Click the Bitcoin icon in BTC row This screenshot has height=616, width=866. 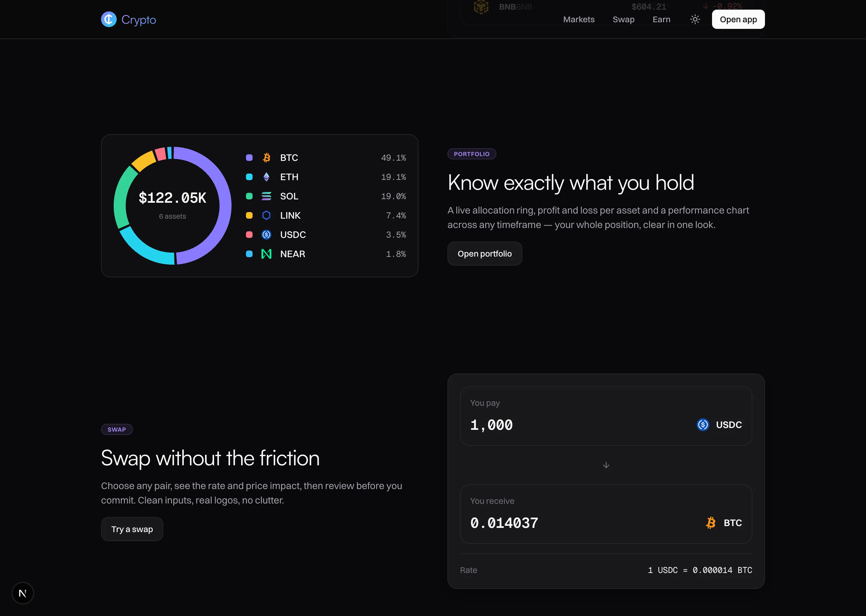[266, 158]
